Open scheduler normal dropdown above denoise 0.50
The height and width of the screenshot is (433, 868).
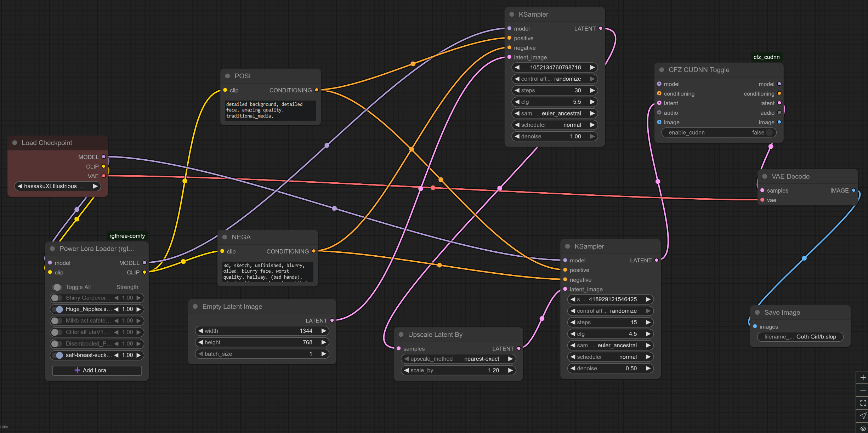611,357
